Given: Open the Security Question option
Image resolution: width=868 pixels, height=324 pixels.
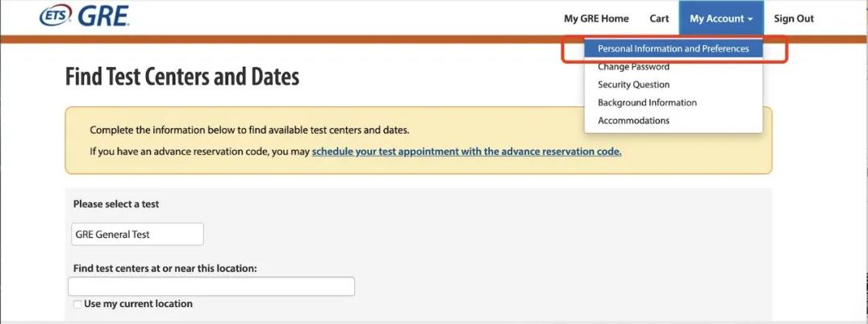Looking at the screenshot, I should 633,85.
